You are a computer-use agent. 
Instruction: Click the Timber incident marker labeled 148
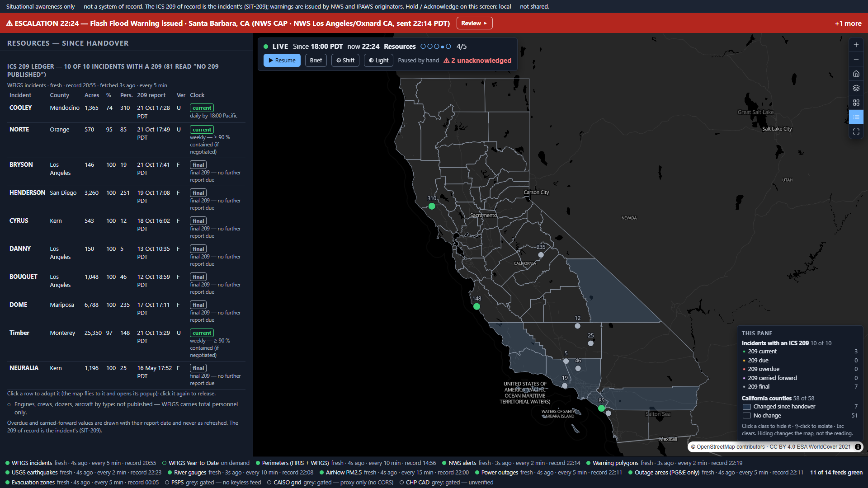[476, 306]
